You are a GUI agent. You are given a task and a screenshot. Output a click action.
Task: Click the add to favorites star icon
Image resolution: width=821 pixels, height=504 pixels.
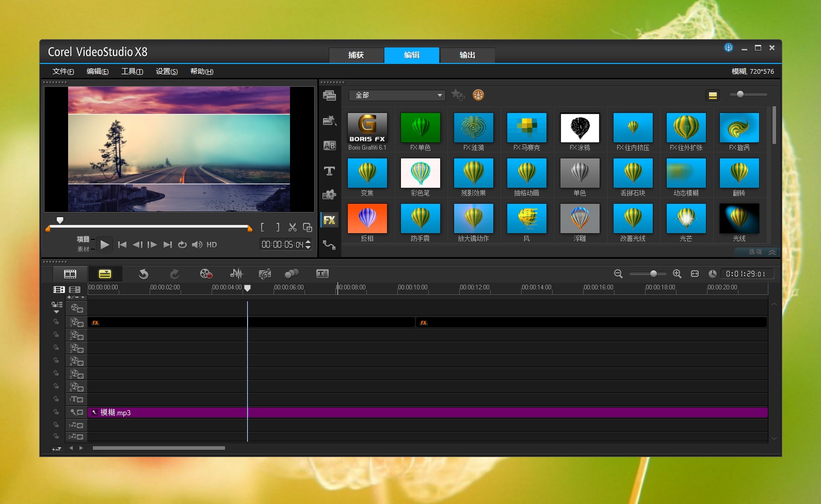tap(458, 95)
